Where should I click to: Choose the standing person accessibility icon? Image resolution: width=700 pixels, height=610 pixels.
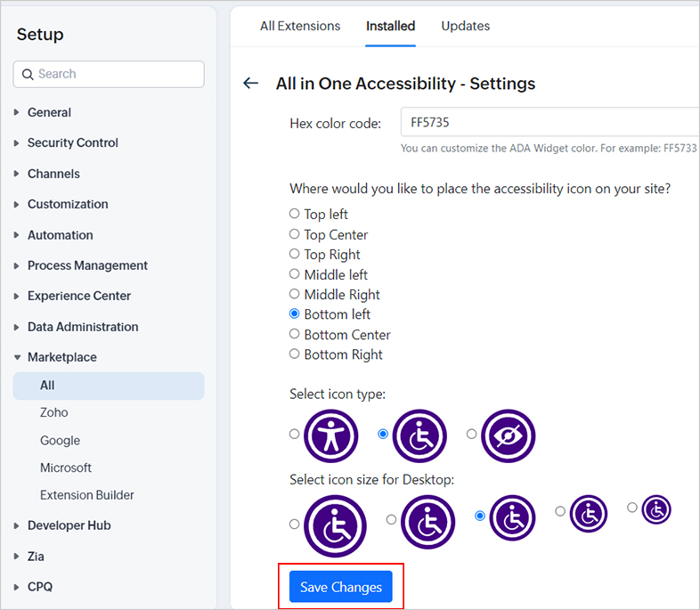[x=330, y=436]
